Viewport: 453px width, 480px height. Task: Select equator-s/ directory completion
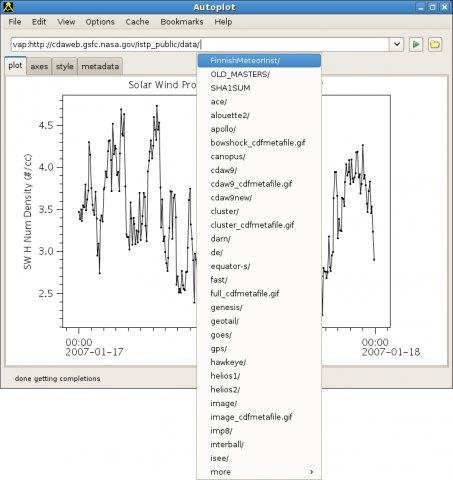click(259, 266)
